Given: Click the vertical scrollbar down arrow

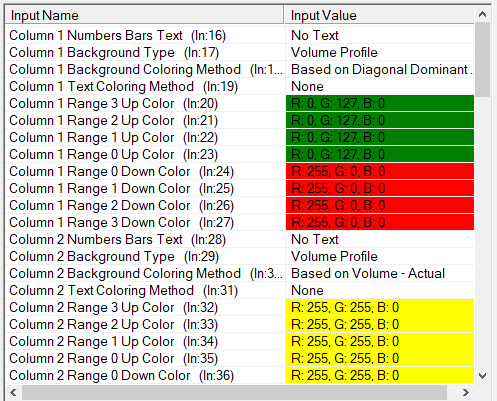Looking at the screenshot, I should tap(482, 376).
